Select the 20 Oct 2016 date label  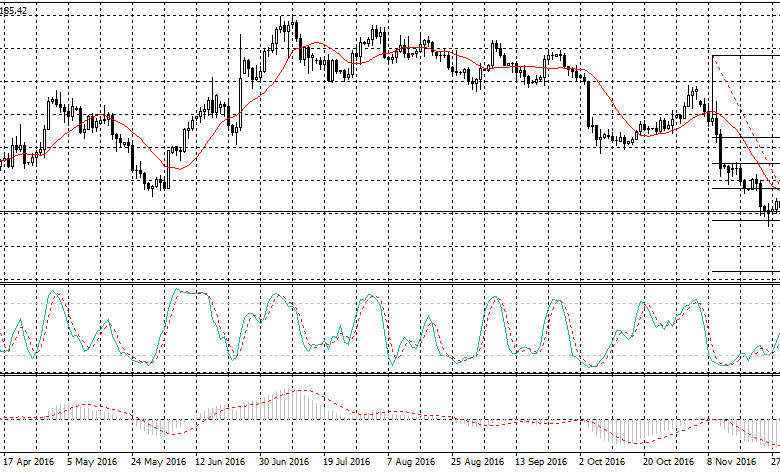(x=669, y=463)
